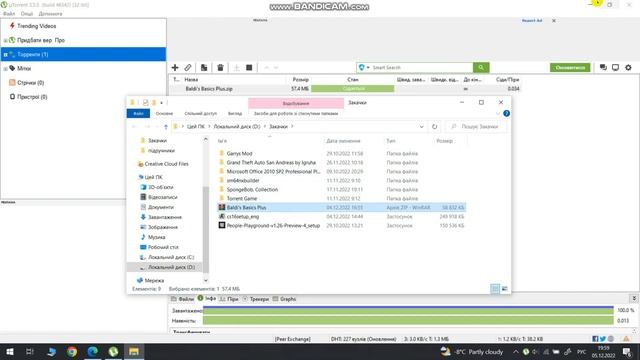Go up one folder level in Explorer
The height and width of the screenshot is (360, 640).
coord(166,127)
